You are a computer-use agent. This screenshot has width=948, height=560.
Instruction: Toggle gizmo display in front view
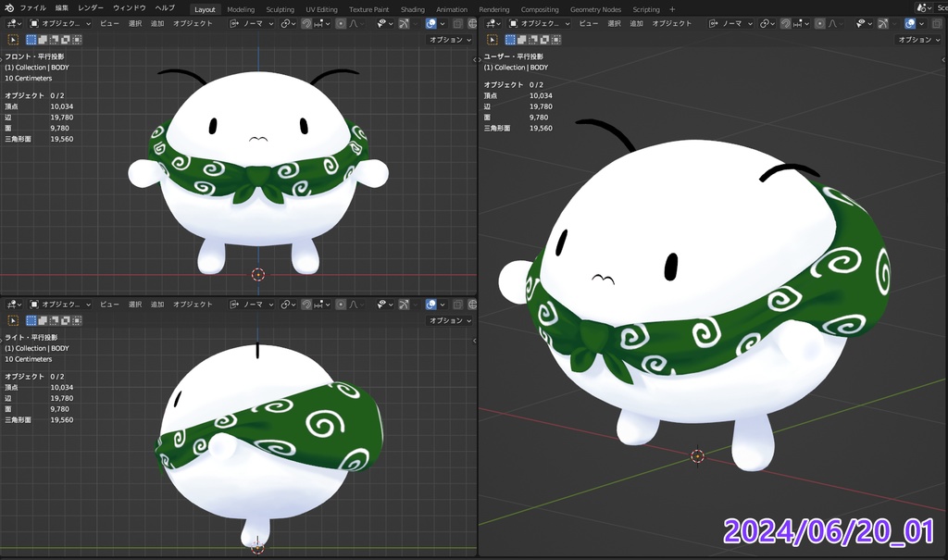click(x=404, y=23)
